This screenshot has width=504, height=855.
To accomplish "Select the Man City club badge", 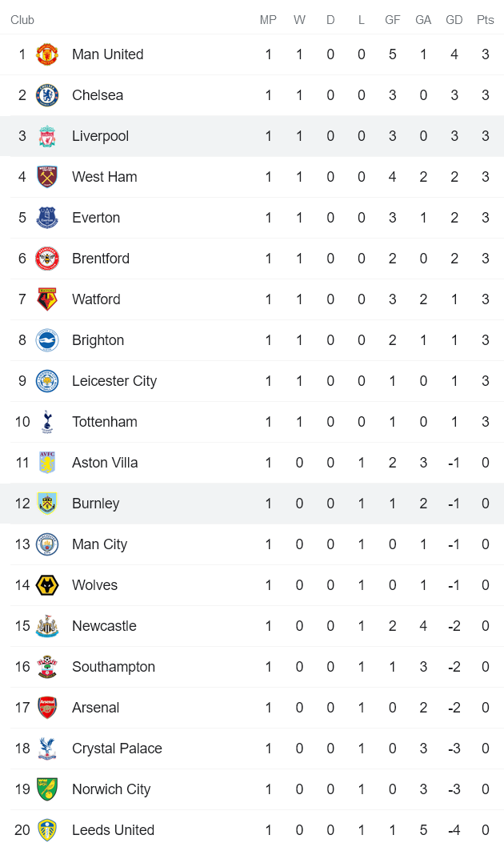I will click(x=48, y=544).
